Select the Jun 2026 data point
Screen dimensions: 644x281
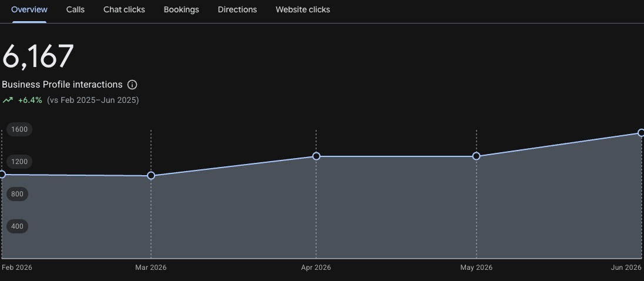tap(641, 133)
